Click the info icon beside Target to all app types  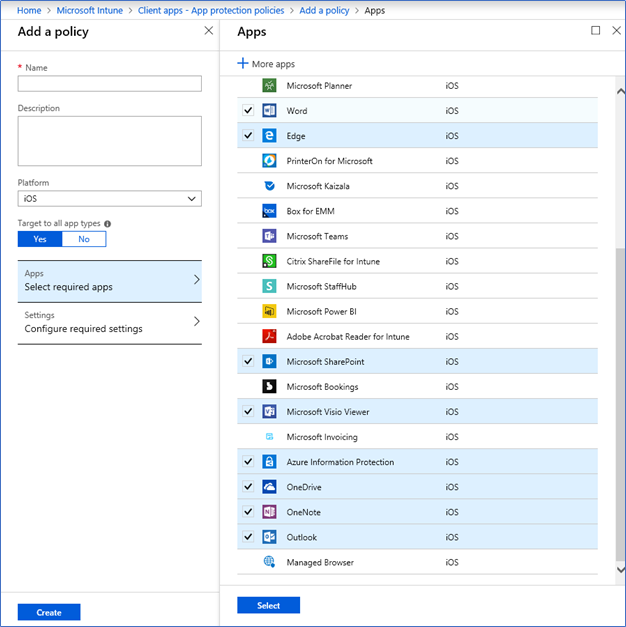tap(108, 224)
